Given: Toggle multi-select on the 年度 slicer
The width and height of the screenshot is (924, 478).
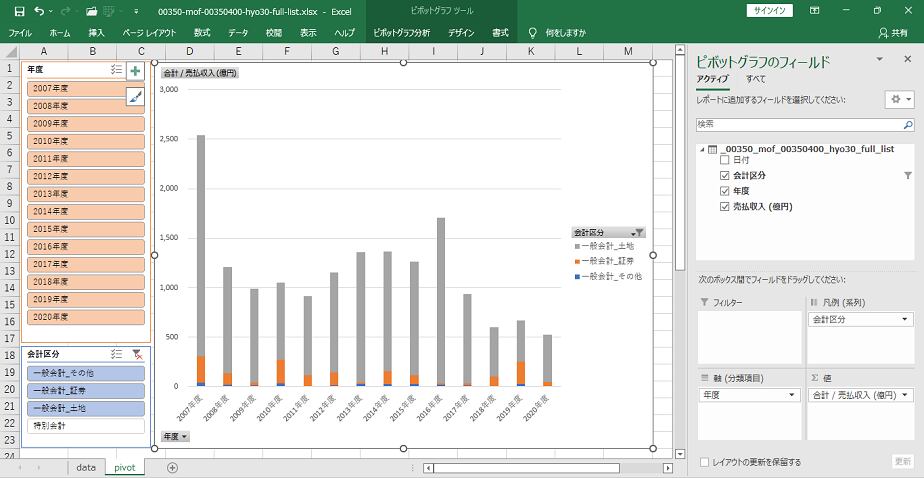Looking at the screenshot, I should pyautogui.click(x=116, y=70).
